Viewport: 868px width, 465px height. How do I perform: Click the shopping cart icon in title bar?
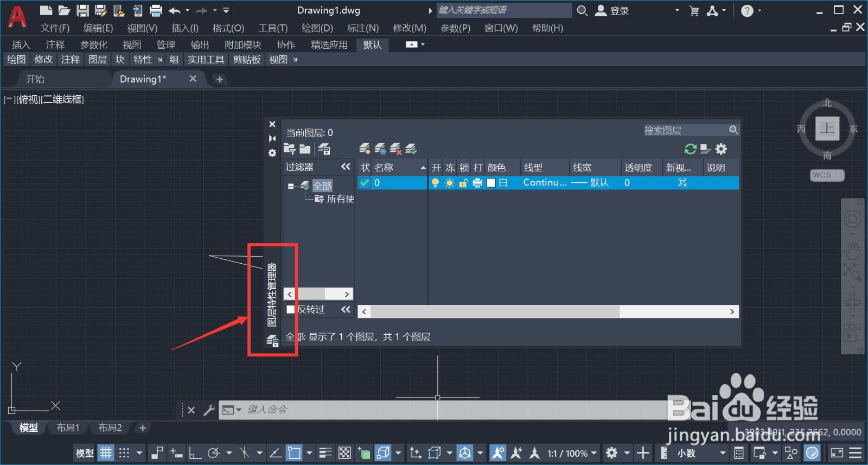(694, 11)
